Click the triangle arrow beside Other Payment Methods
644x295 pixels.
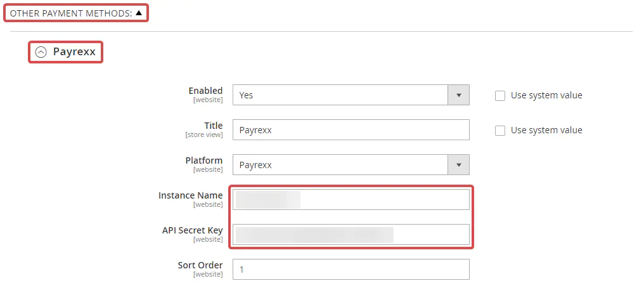[139, 13]
